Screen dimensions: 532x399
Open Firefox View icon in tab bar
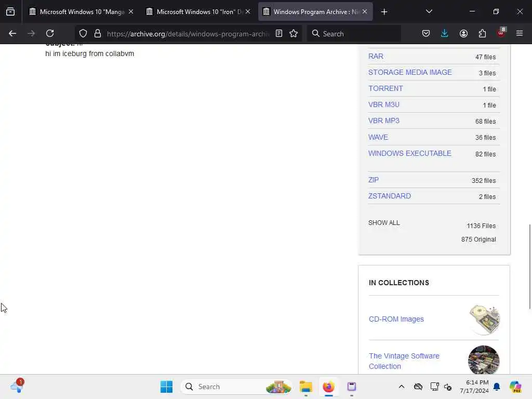click(x=10, y=12)
